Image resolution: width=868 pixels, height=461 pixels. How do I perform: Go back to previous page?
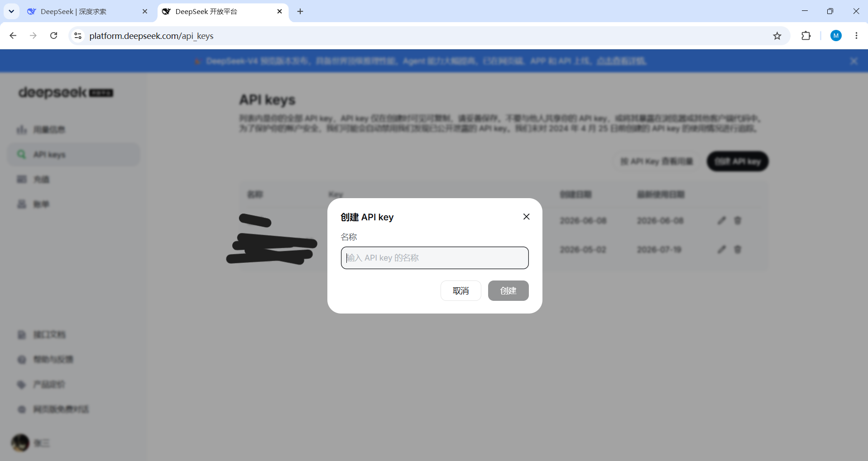13,36
